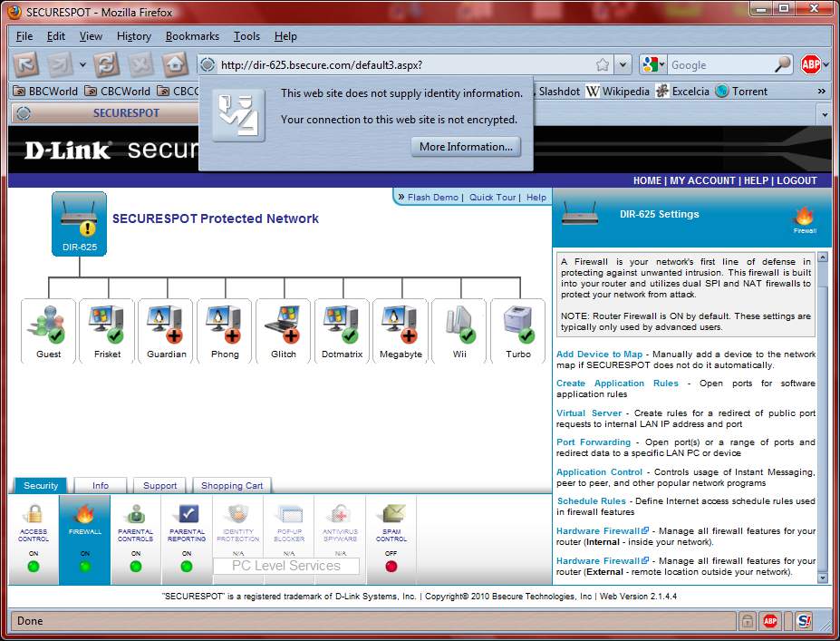Click the Firefox Back arrow button
Screen dimensions: 840x641
pos(25,65)
